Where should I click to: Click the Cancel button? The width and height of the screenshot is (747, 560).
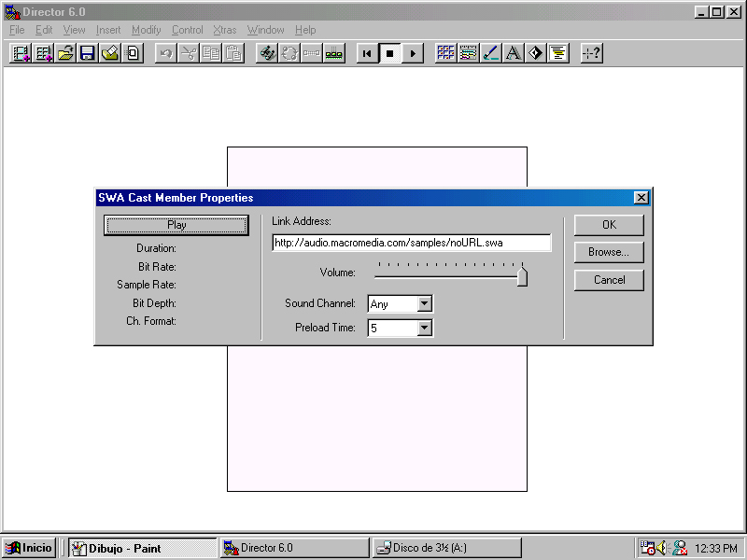609,280
